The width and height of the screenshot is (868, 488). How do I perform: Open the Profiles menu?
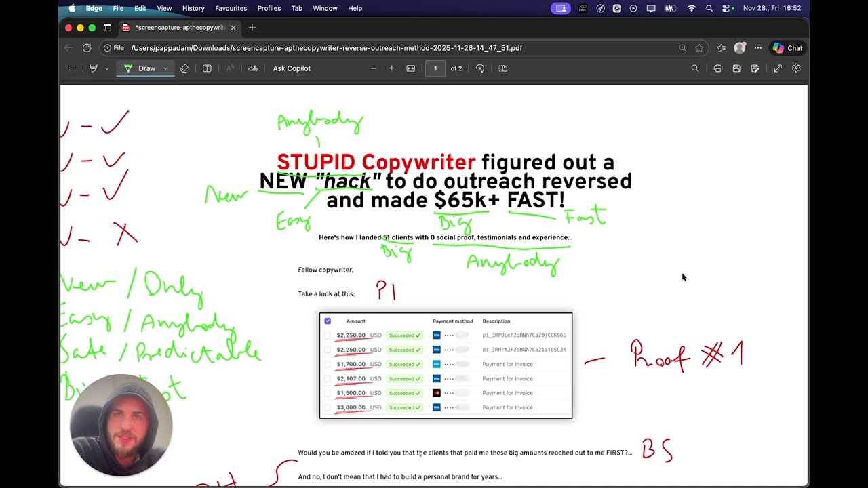269,8
